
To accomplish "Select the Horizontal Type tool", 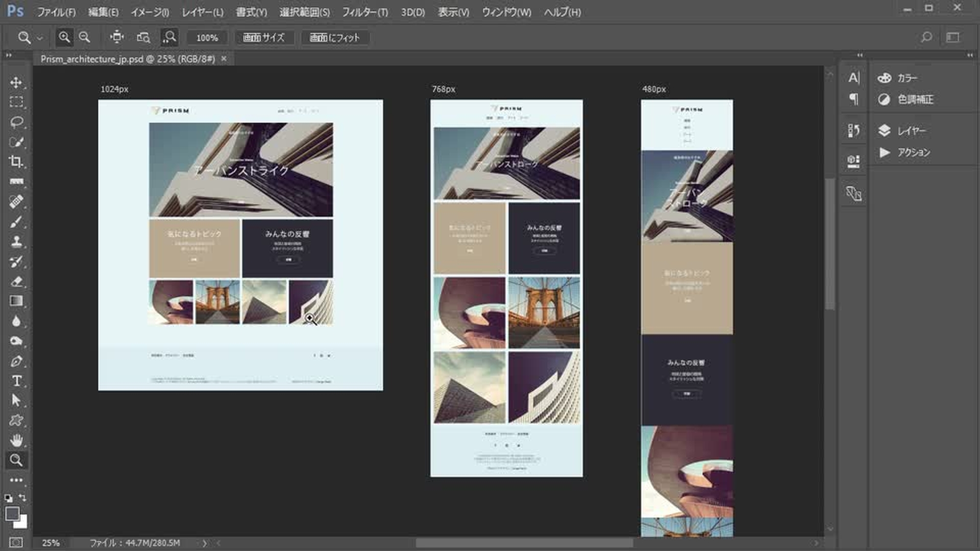I will click(16, 381).
